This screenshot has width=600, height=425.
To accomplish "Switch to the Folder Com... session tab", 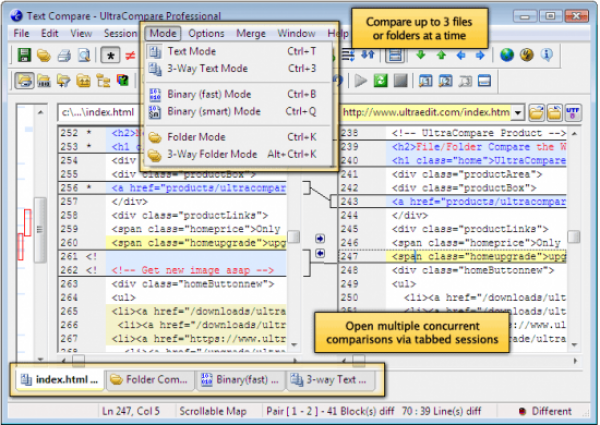I will [x=148, y=380].
